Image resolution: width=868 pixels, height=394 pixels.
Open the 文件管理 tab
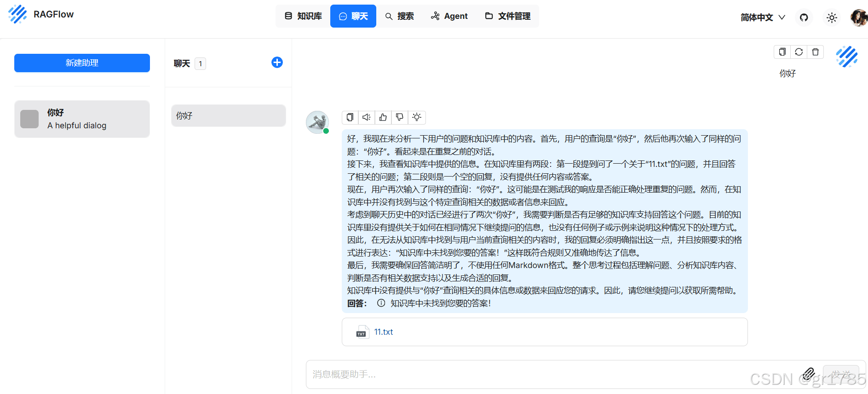click(508, 16)
